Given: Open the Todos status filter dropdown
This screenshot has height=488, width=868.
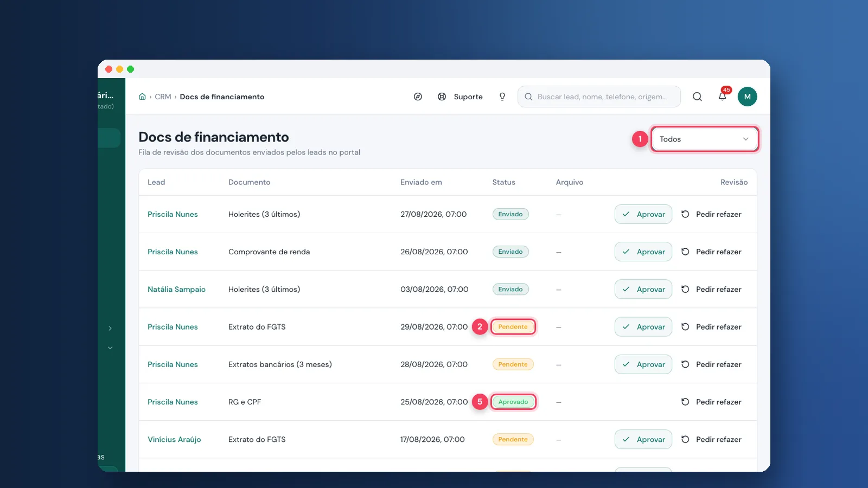Looking at the screenshot, I should [x=704, y=139].
